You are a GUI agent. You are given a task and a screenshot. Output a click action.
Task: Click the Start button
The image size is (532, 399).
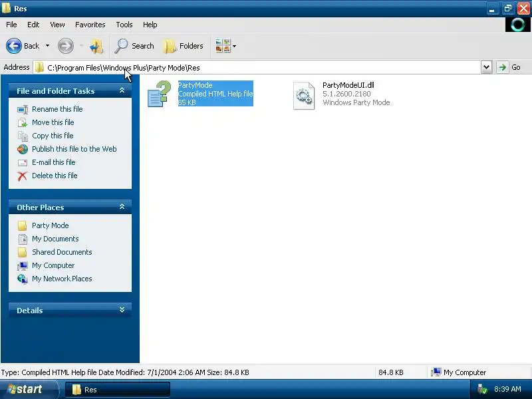pyautogui.click(x=29, y=389)
